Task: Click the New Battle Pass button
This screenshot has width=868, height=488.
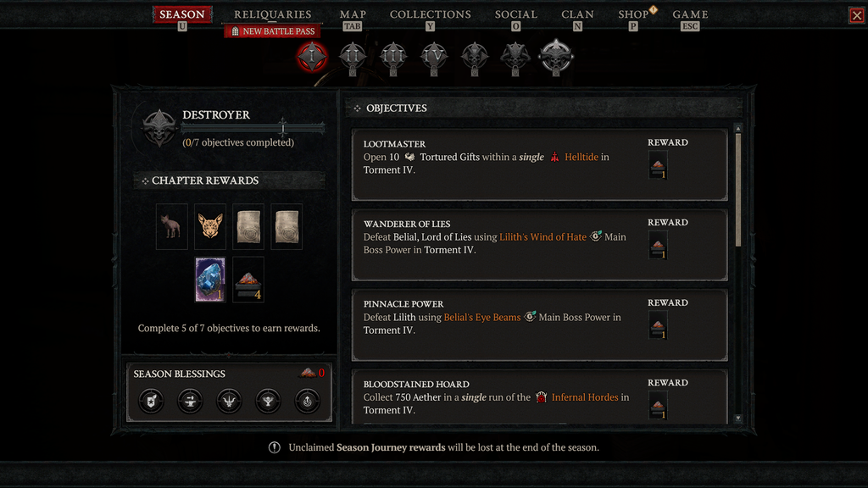Action: [272, 31]
